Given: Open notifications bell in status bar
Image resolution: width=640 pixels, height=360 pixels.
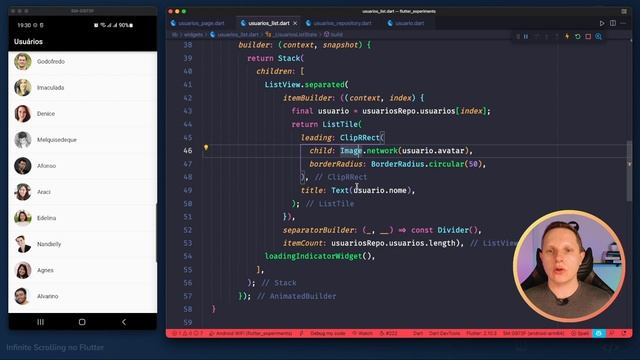Looking at the screenshot, I should point(624,333).
